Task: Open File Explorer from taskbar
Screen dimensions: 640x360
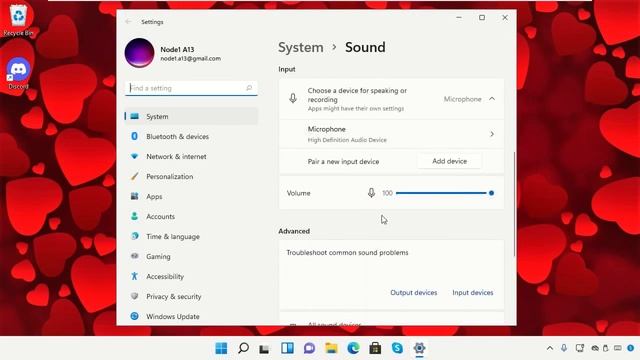Action: click(331, 348)
